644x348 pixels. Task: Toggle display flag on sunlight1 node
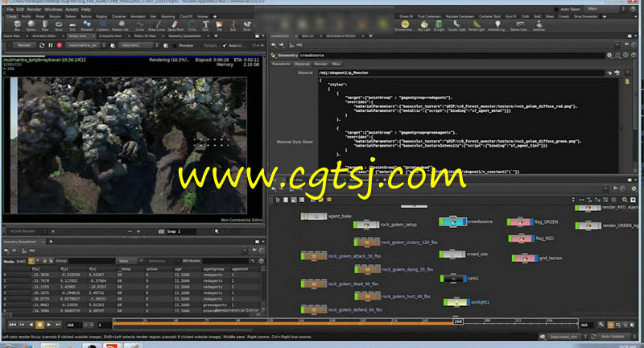[x=468, y=302]
